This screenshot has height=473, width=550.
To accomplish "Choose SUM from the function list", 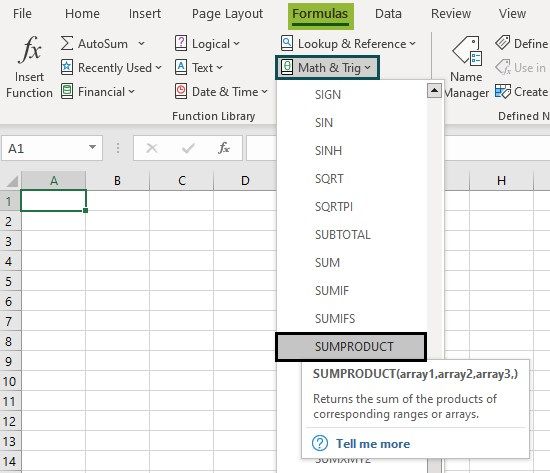I will [x=352, y=263].
